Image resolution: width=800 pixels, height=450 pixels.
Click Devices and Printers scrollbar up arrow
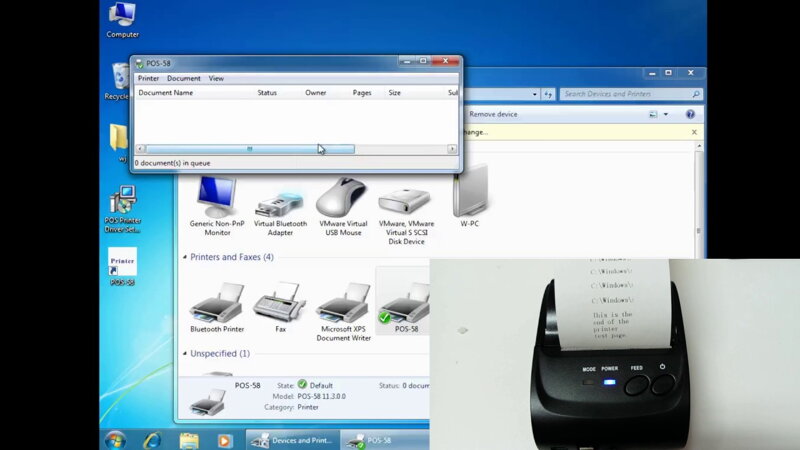pos(699,146)
